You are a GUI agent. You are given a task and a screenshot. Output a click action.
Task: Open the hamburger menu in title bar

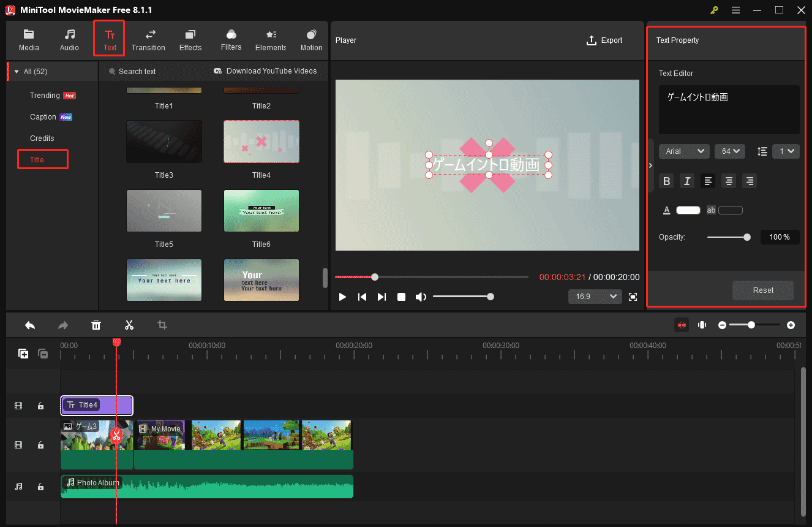coord(735,10)
